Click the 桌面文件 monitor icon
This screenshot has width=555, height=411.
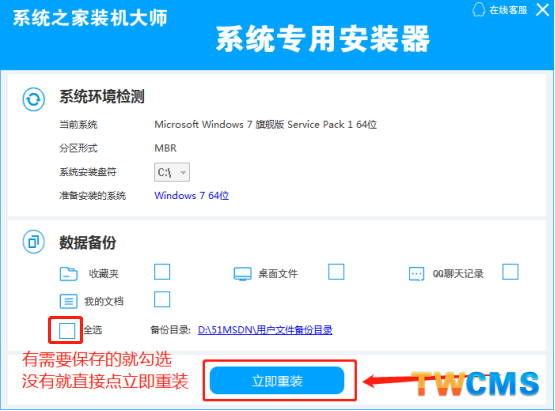coord(243,274)
